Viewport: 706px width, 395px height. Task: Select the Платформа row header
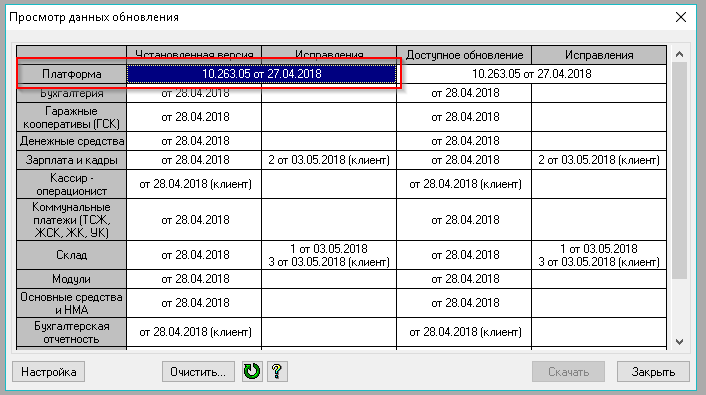72,74
